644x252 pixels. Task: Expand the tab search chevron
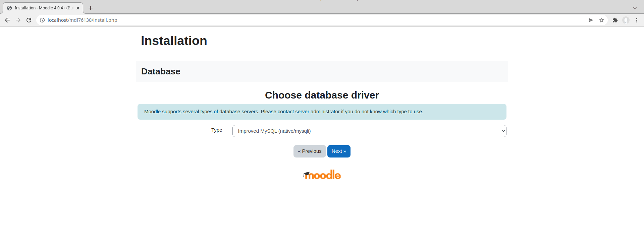click(635, 8)
